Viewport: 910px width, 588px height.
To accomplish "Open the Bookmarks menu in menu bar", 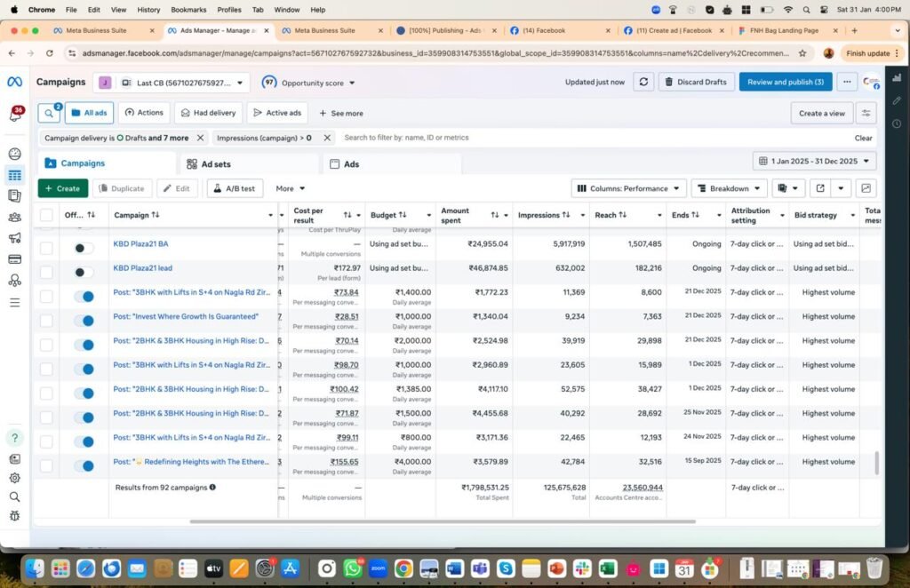I will pyautogui.click(x=188, y=9).
